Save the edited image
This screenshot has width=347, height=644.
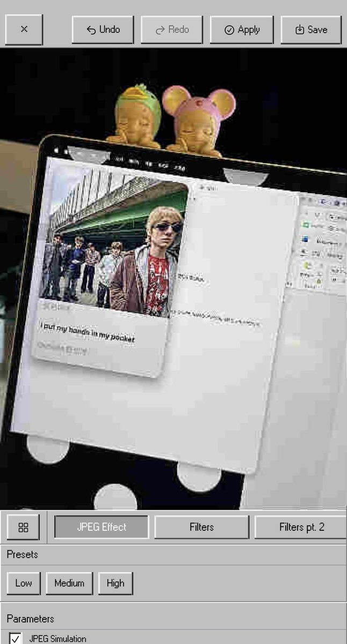311,30
